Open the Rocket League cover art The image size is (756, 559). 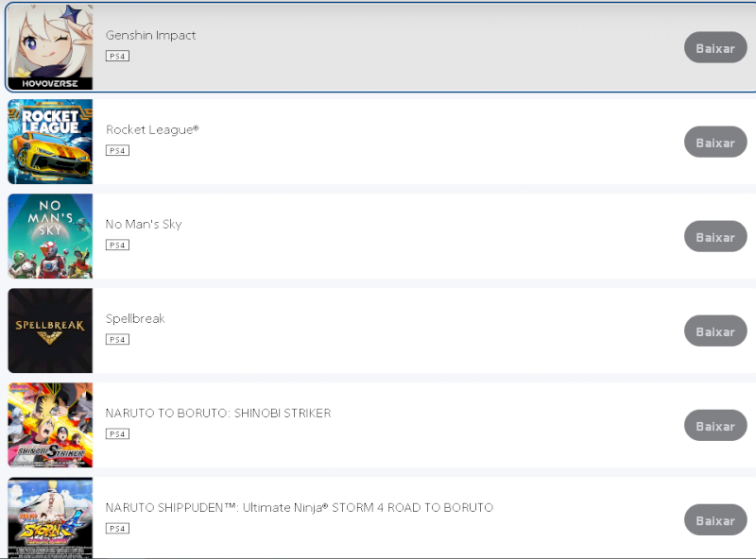(50, 142)
